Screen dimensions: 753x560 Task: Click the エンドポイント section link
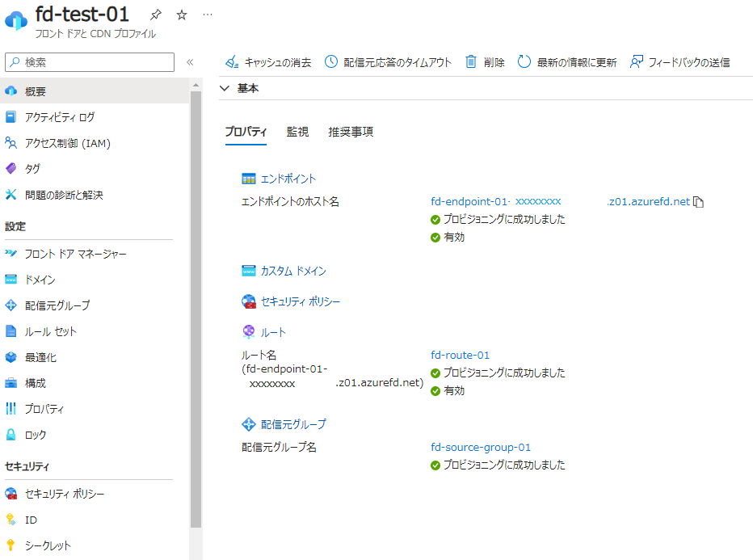(x=288, y=179)
